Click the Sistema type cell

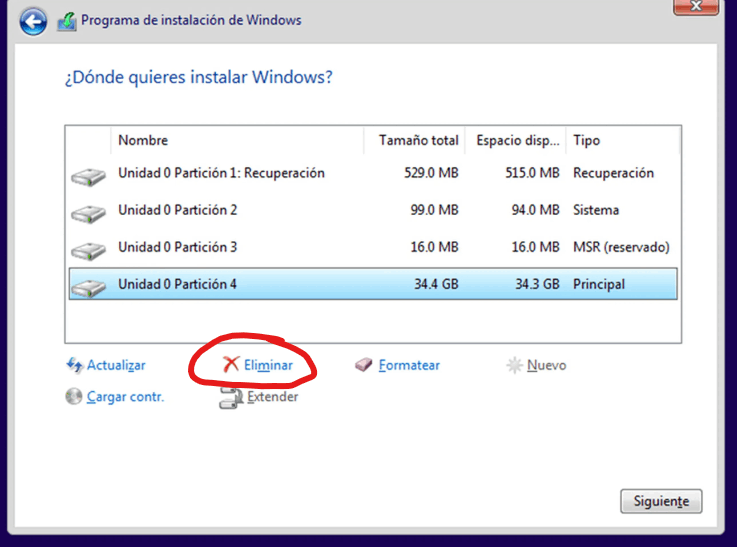pyautogui.click(x=596, y=210)
